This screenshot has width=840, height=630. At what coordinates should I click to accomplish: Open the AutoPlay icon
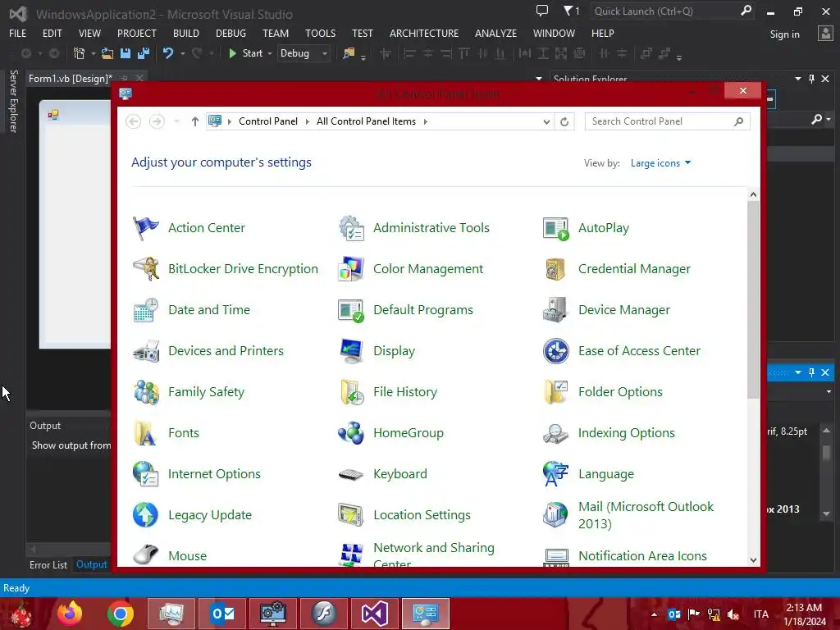[555, 228]
